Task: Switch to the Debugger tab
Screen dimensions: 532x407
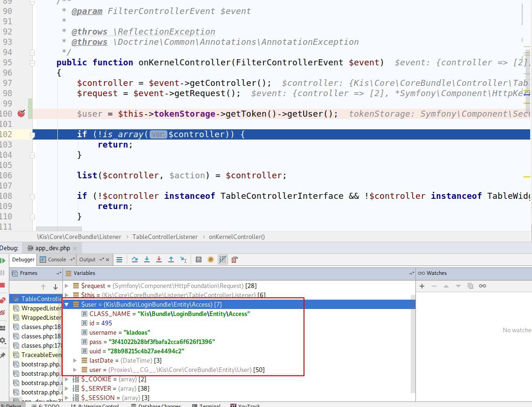Action: tap(23, 260)
